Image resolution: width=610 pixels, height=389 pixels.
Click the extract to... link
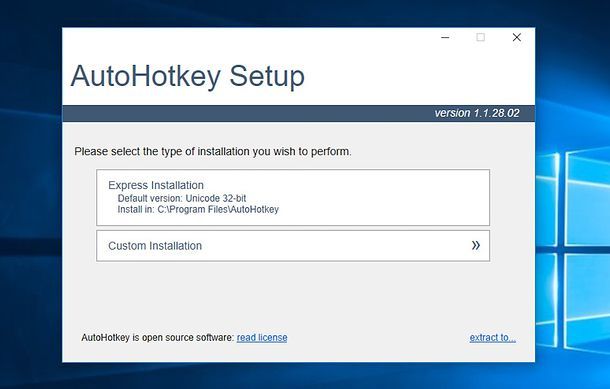tap(493, 337)
